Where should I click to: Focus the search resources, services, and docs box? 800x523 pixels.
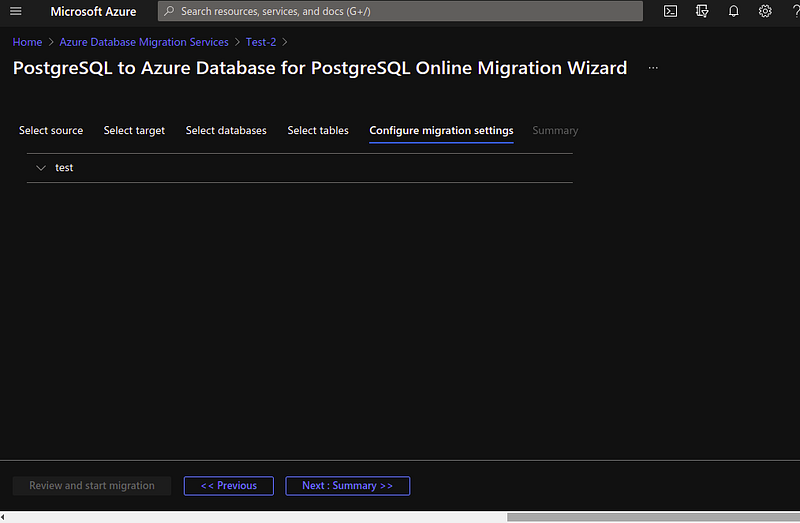tap(401, 11)
